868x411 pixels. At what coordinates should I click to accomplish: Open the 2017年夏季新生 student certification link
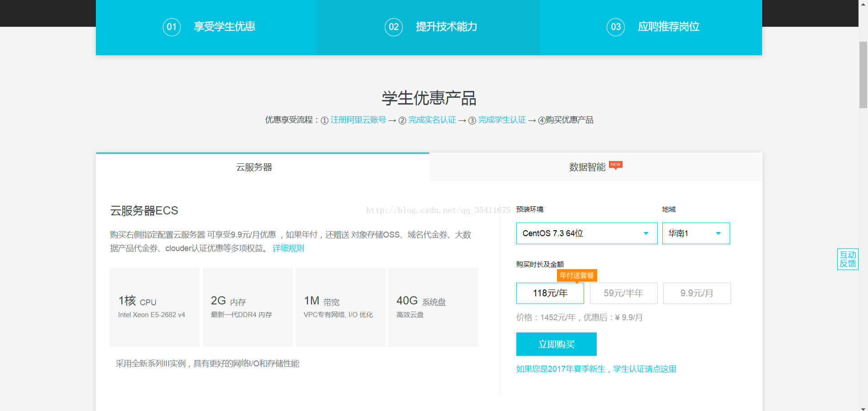click(x=596, y=369)
